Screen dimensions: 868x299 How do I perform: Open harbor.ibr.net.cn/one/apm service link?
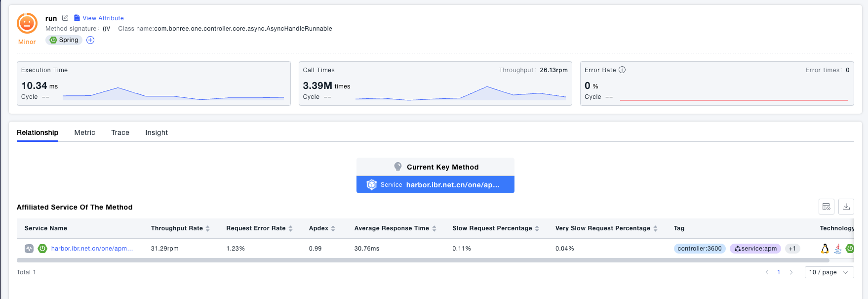click(x=92, y=249)
